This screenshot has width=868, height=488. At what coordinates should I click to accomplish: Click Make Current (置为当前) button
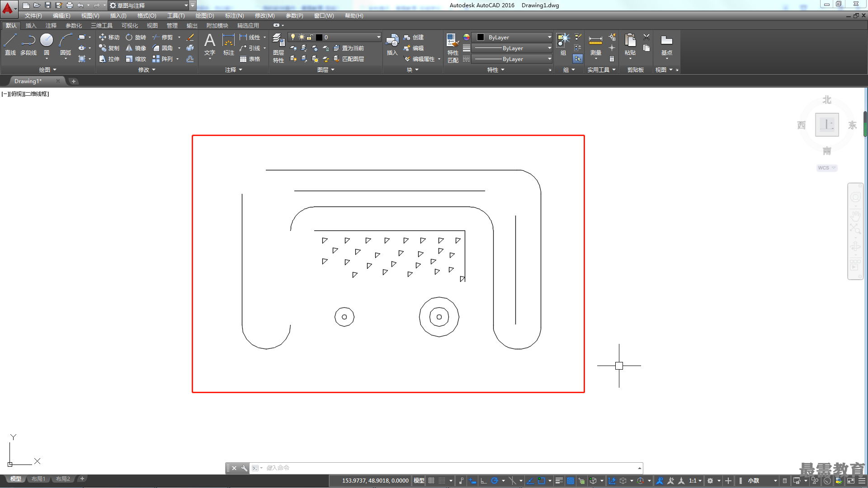pos(349,48)
